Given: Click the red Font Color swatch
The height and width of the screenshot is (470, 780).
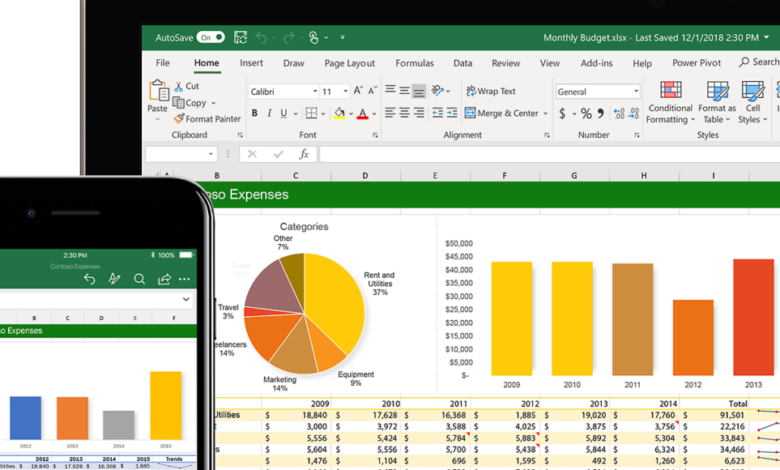Looking at the screenshot, I should point(363,113).
